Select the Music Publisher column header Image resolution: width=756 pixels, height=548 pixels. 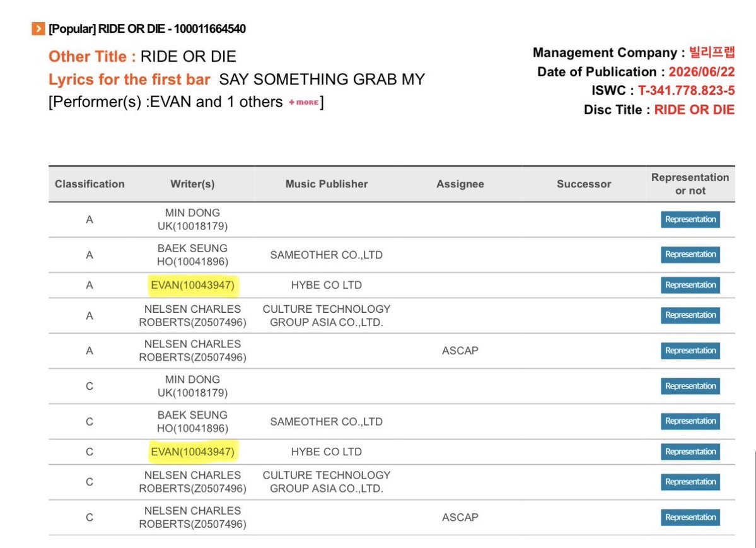[327, 184]
